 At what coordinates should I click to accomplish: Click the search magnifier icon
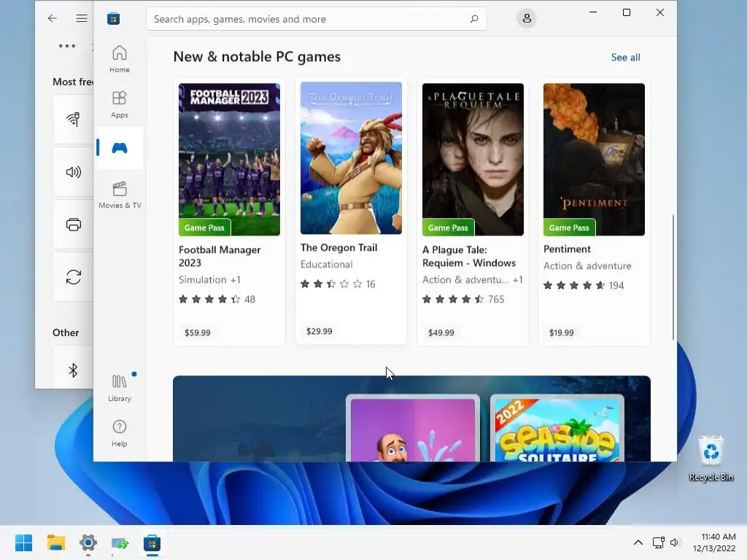474,19
